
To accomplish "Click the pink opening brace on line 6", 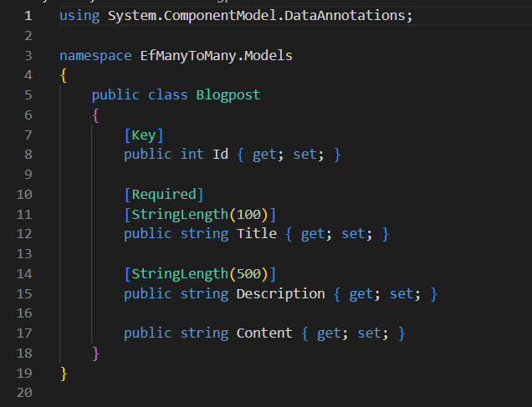I will 95,115.
